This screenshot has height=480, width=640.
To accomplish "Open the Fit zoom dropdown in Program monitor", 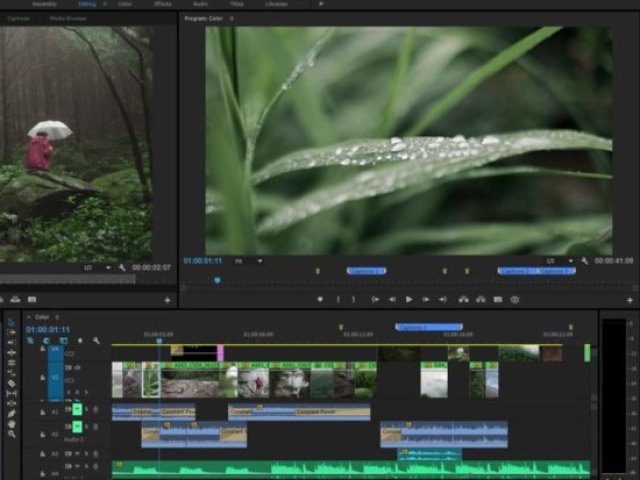I will point(249,261).
